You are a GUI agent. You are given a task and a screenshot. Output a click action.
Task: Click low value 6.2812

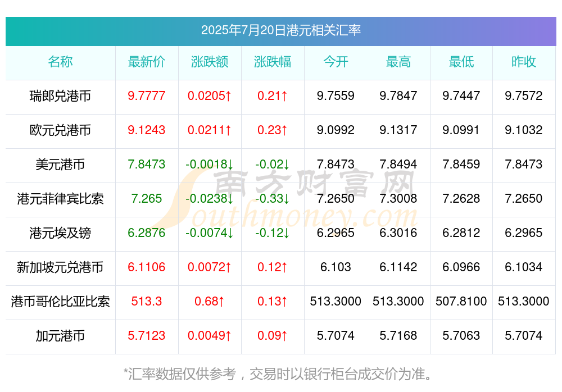point(461,233)
